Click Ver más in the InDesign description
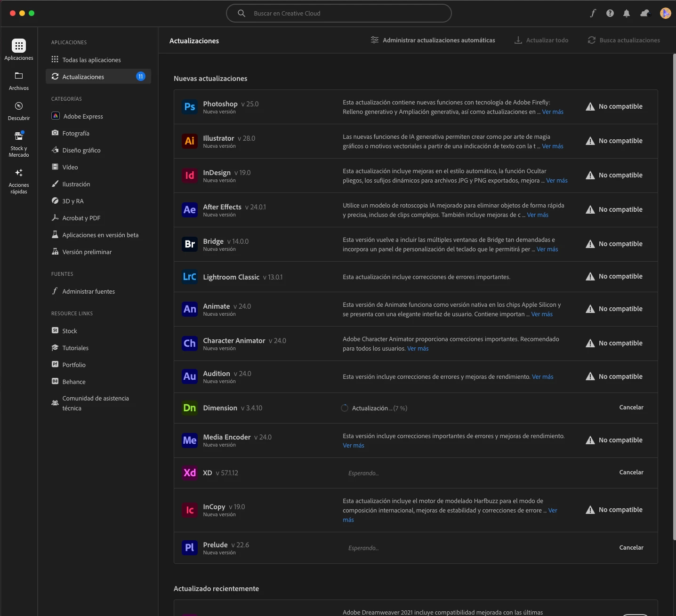Image resolution: width=676 pixels, height=616 pixels. click(557, 181)
